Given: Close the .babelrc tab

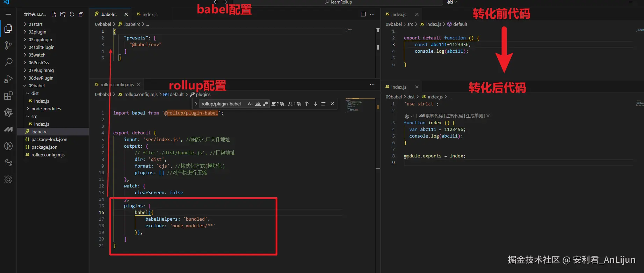Looking at the screenshot, I should tap(126, 14).
